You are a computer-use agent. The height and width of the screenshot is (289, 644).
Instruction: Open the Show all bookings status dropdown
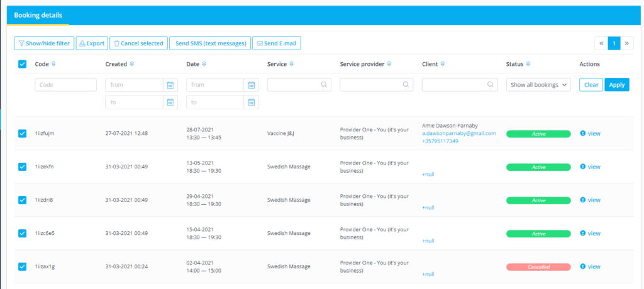(538, 85)
